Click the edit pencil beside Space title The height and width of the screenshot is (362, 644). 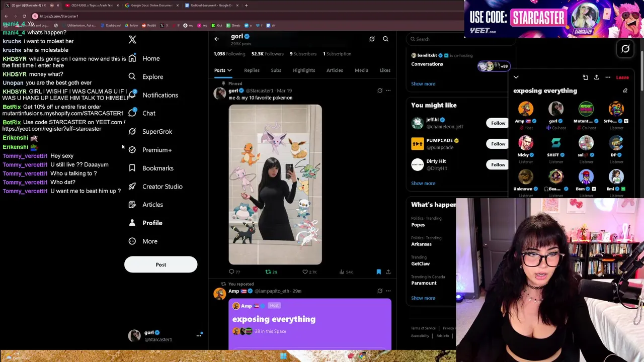click(625, 91)
